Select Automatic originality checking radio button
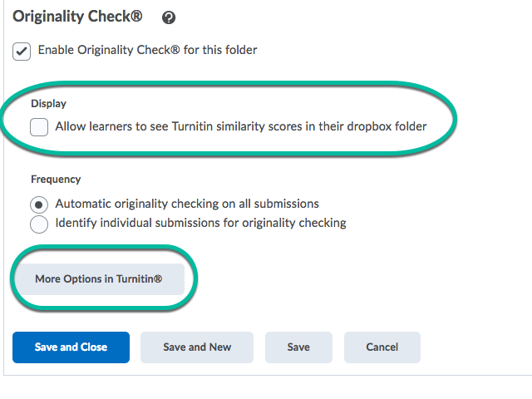532x399 pixels. pyautogui.click(x=39, y=205)
